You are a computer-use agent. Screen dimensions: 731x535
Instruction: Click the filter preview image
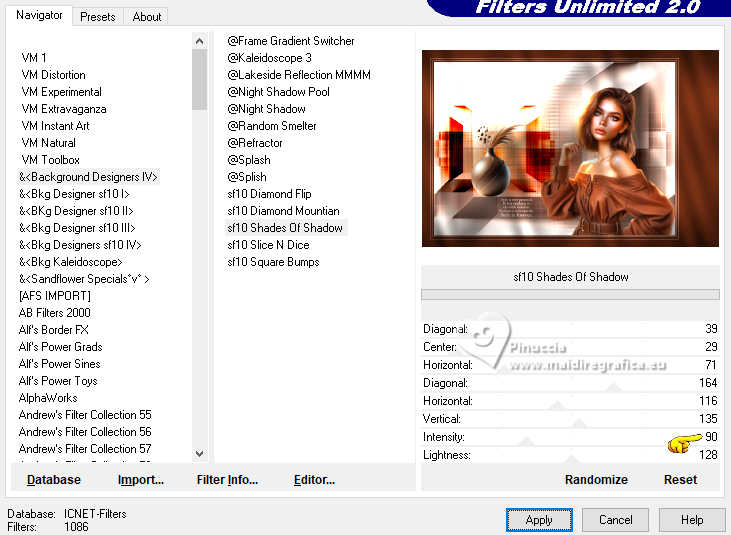coord(570,149)
